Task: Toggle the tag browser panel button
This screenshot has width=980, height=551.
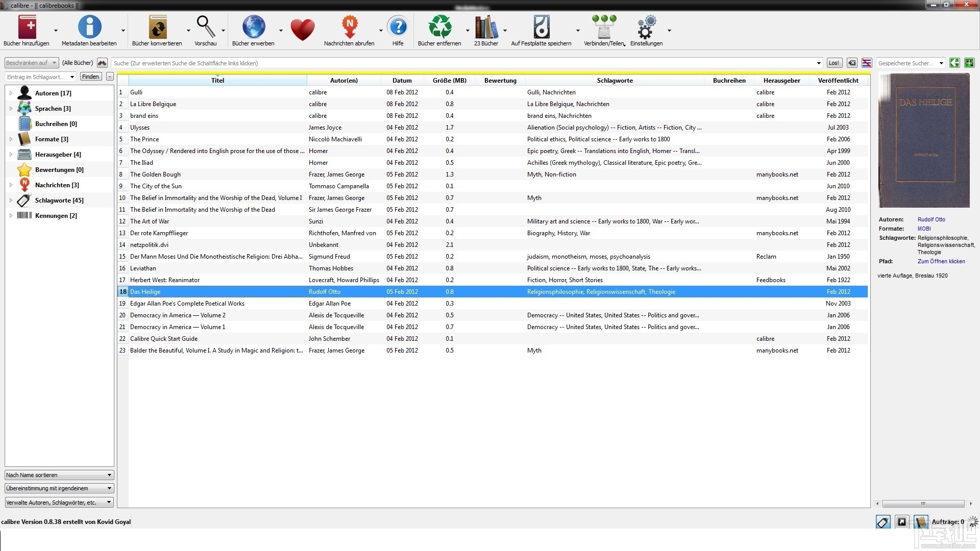Action: pyautogui.click(x=883, y=521)
